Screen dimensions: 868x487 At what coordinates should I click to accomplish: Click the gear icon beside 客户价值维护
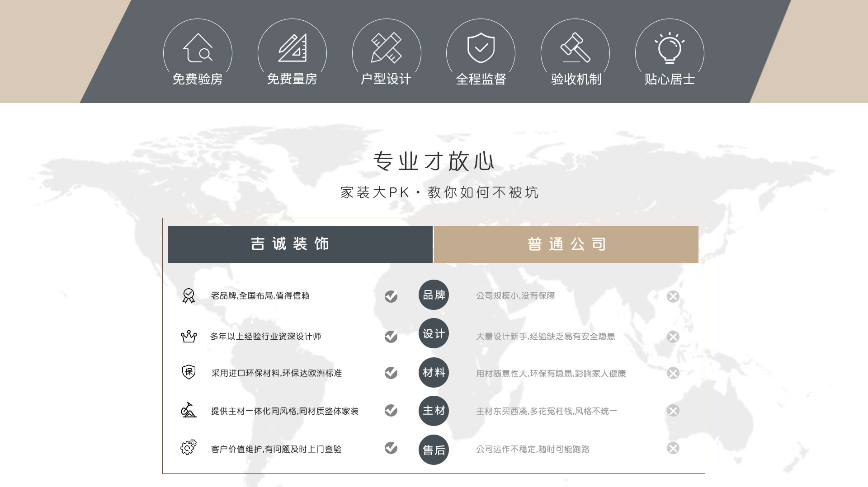click(189, 447)
